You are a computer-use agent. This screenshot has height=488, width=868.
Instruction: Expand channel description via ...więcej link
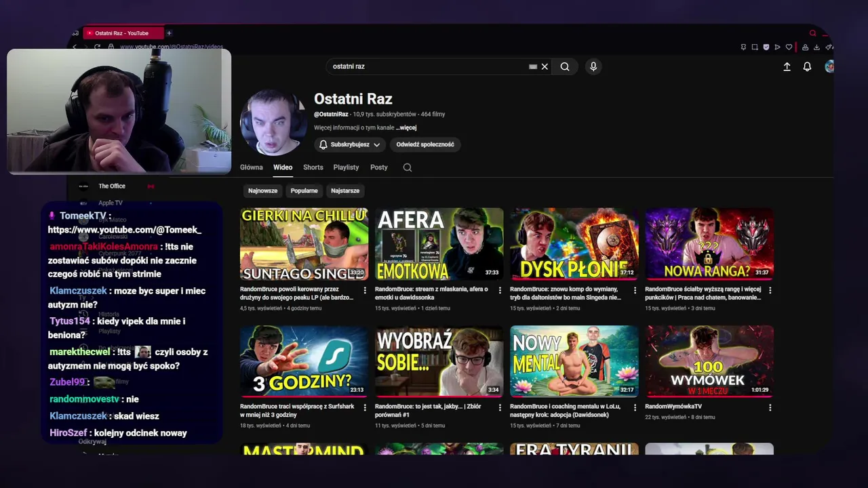coord(406,127)
